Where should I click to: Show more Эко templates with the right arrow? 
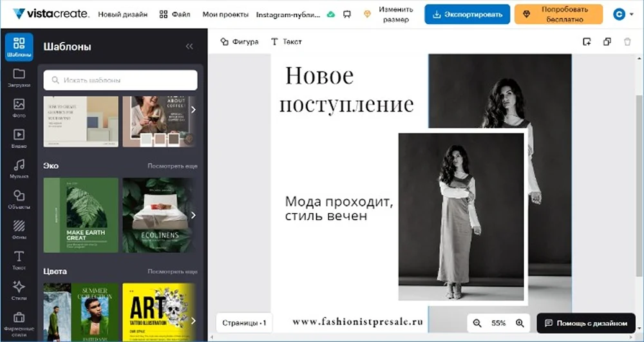click(193, 215)
